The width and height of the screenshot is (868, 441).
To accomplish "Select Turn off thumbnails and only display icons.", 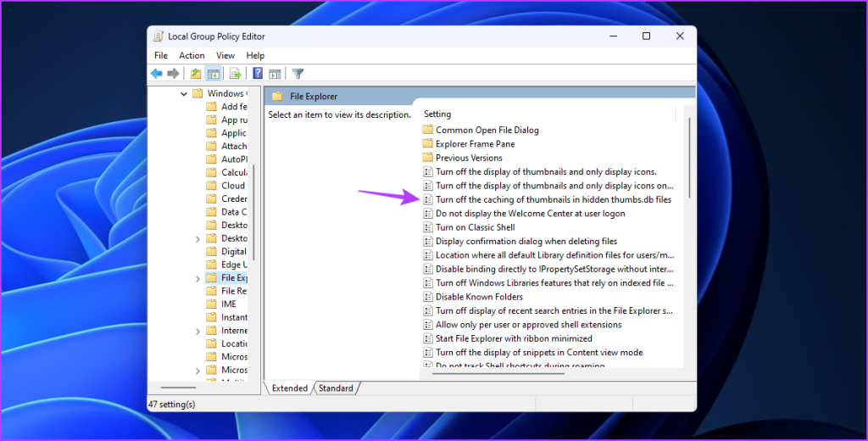I will click(540, 172).
